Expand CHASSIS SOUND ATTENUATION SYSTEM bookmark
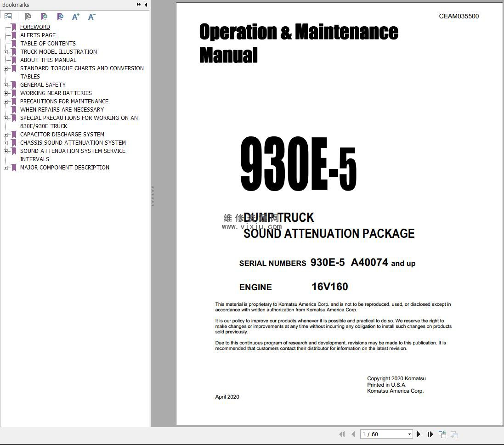This screenshot has width=504, height=445. click(6, 143)
